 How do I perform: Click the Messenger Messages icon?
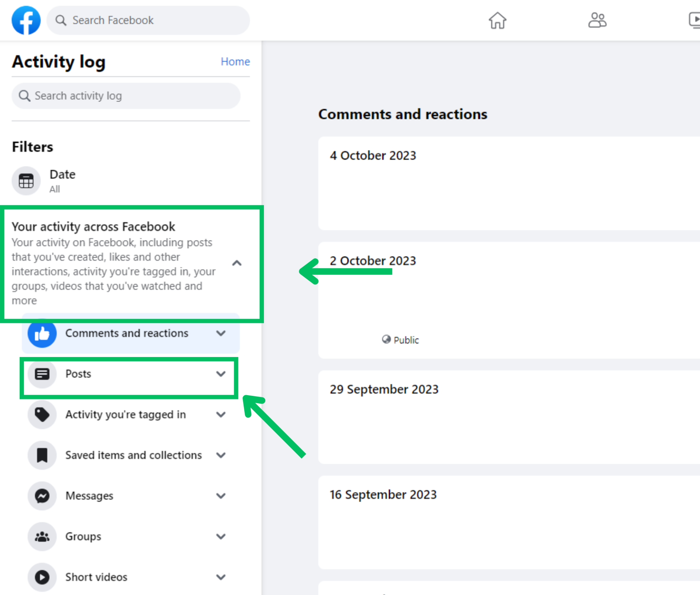pyautogui.click(x=42, y=496)
